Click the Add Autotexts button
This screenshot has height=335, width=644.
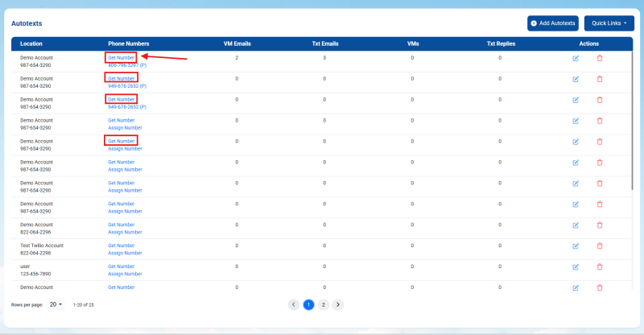[553, 23]
